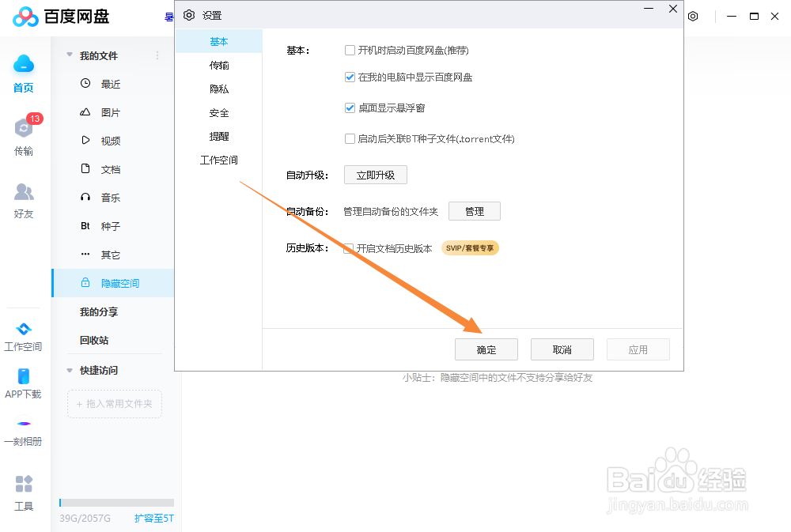
Task: Click the storage usage progress bar
Action: (116, 502)
